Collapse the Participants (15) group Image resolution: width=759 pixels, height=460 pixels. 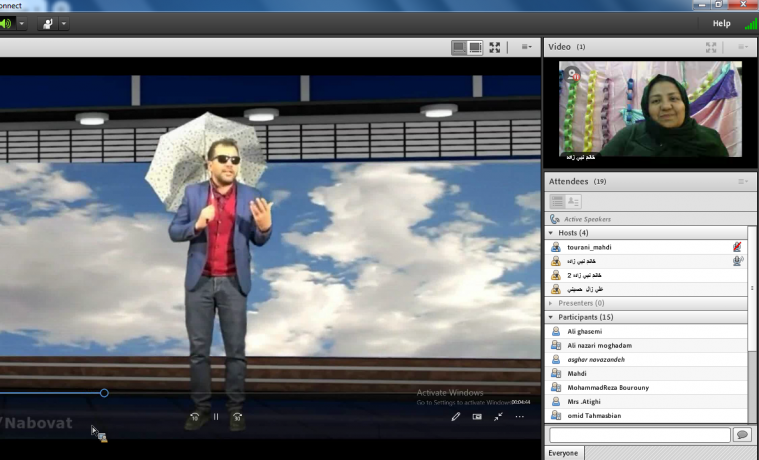(x=551, y=317)
